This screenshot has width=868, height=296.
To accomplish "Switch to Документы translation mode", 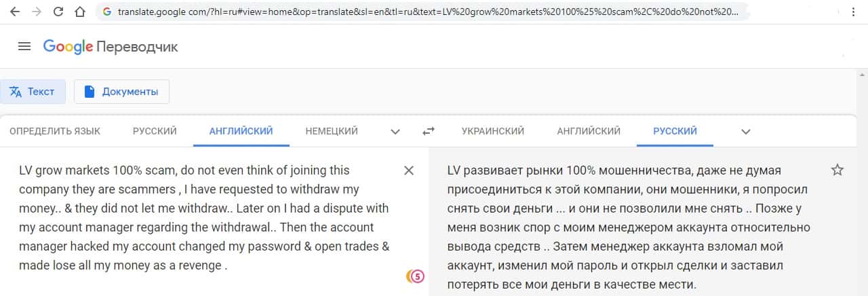I will coord(121,92).
